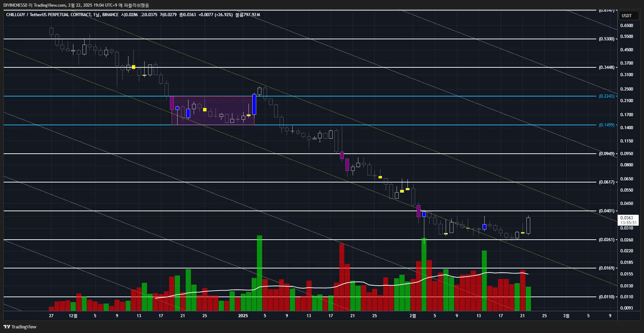
Task: Click the 0.0185 price axis tick
Action: pyautogui.click(x=627, y=262)
